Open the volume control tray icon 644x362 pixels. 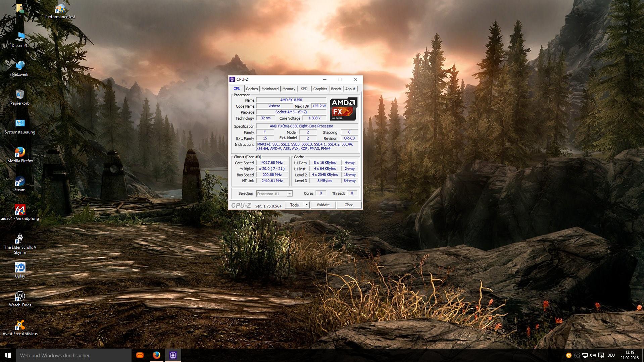point(593,355)
